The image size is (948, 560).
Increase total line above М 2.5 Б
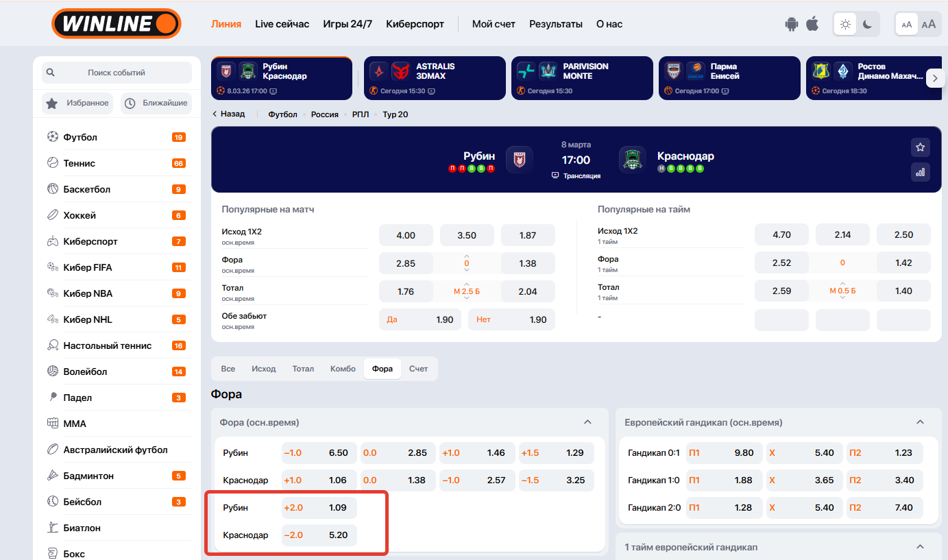click(467, 284)
